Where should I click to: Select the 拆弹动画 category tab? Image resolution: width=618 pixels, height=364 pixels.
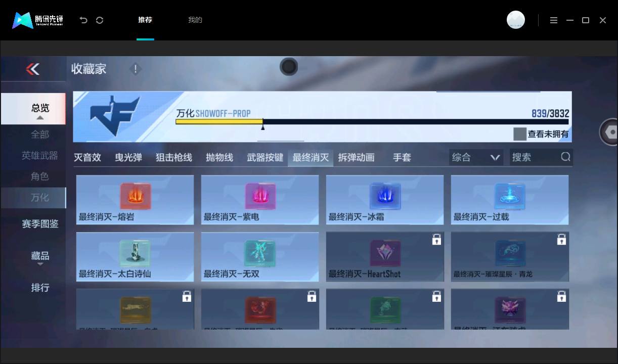[356, 157]
